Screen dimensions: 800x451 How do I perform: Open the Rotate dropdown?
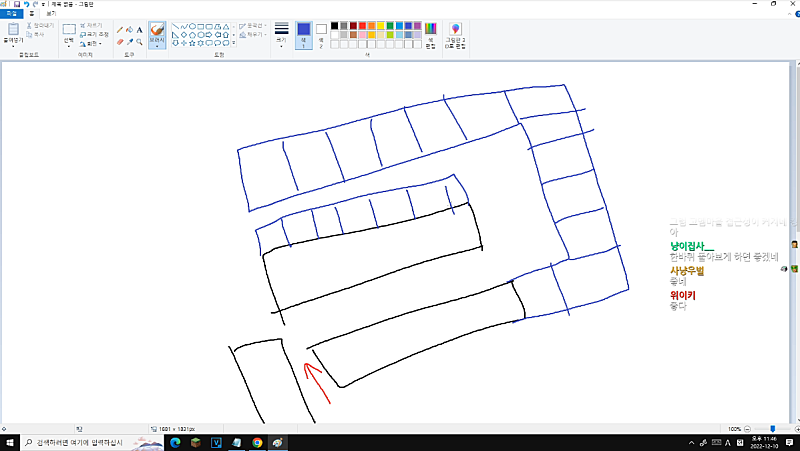coord(91,44)
